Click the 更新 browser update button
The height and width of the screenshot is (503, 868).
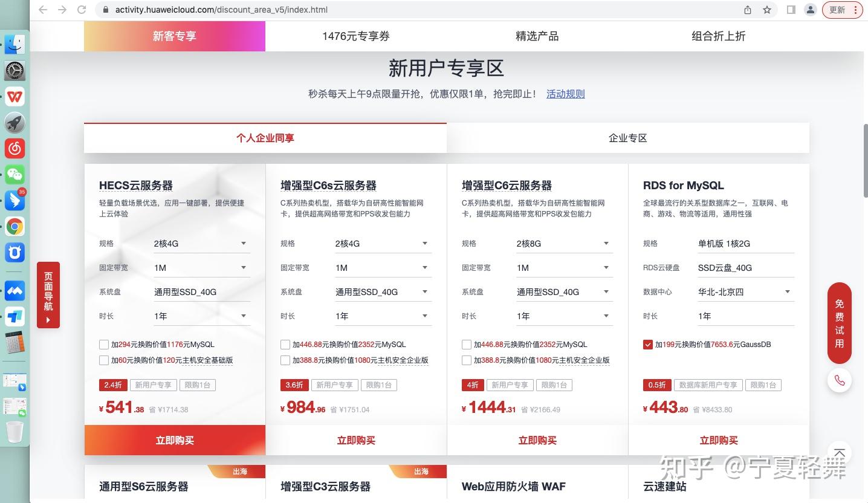(838, 10)
